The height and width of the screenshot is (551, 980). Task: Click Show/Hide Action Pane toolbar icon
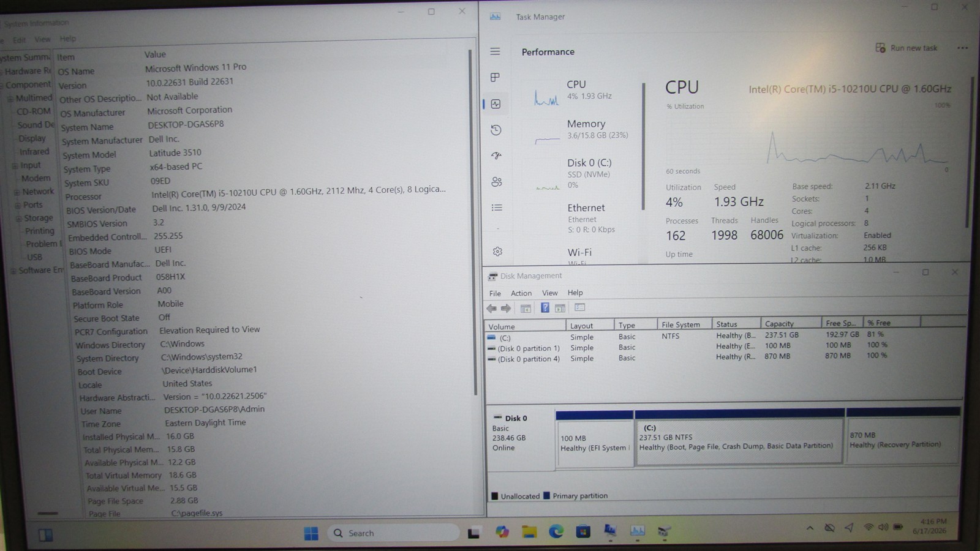coord(560,308)
